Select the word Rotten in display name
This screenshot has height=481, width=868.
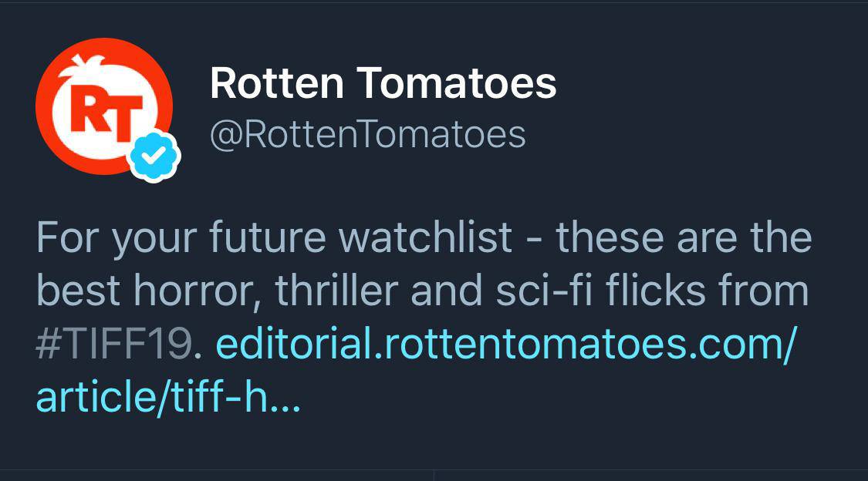pos(277,83)
